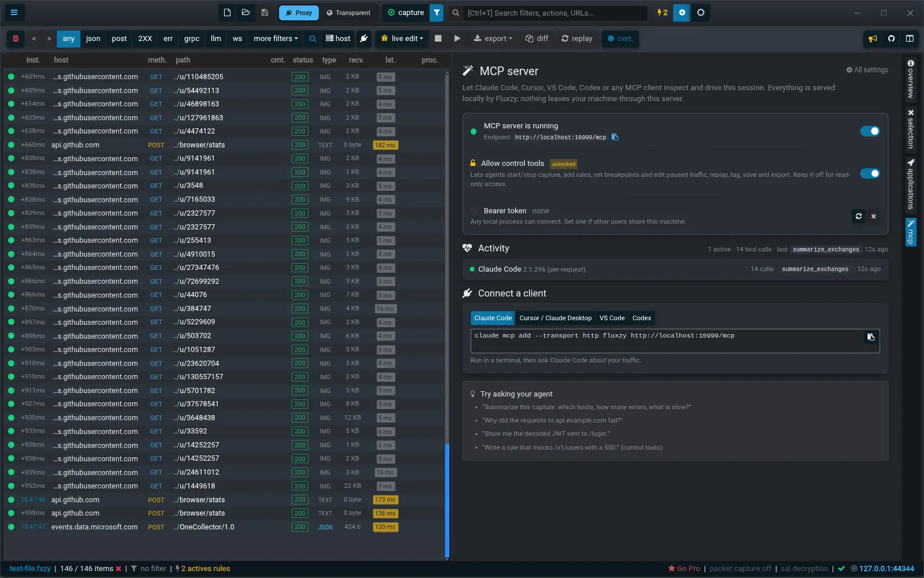Open All settings link
This screenshot has height=578, width=924.
867,70
